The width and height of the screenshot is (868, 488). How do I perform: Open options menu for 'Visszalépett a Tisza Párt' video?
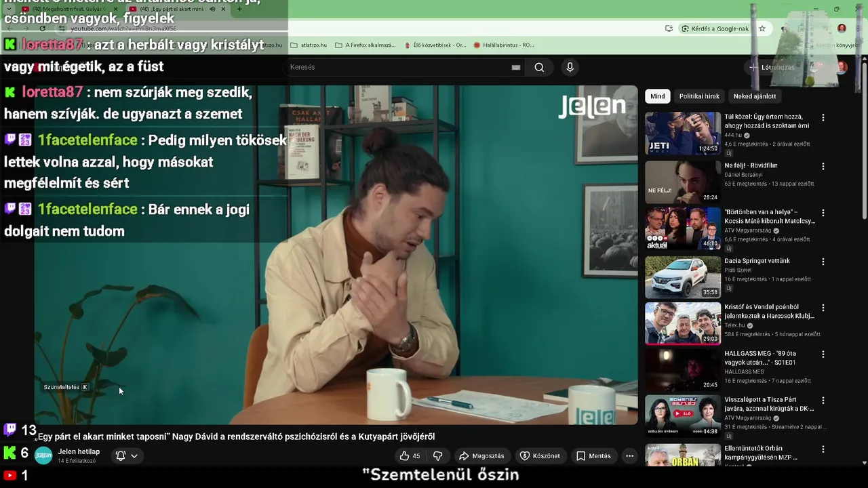coord(823,401)
